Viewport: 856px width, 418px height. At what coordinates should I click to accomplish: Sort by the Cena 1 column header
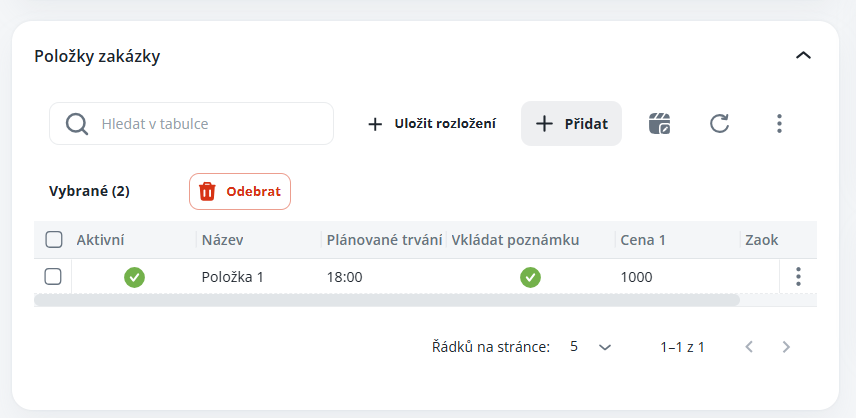[x=642, y=240]
